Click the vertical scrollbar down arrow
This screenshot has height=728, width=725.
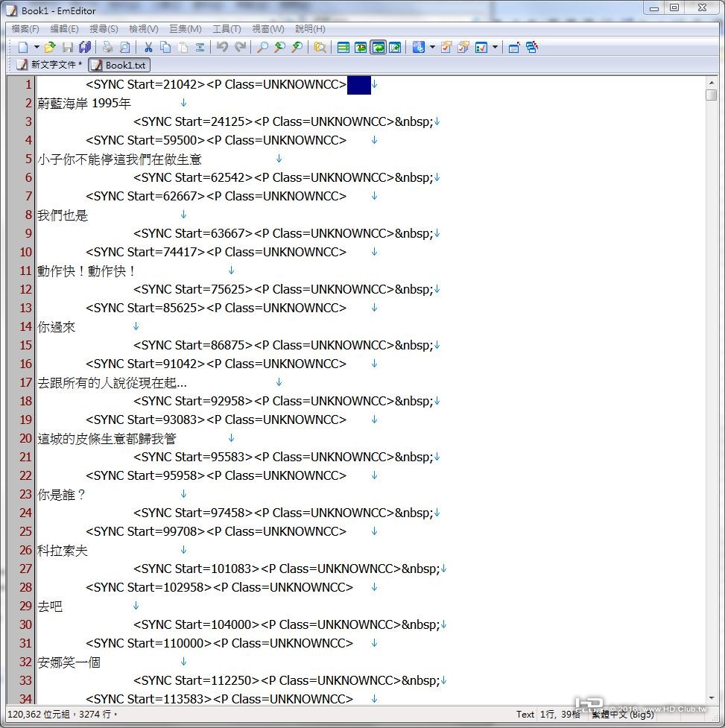point(711,697)
